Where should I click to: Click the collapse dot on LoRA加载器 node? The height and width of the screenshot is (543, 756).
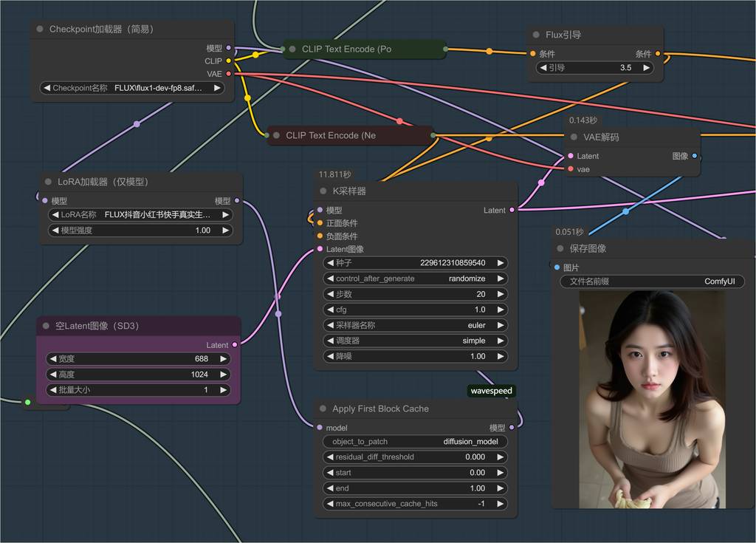(48, 182)
